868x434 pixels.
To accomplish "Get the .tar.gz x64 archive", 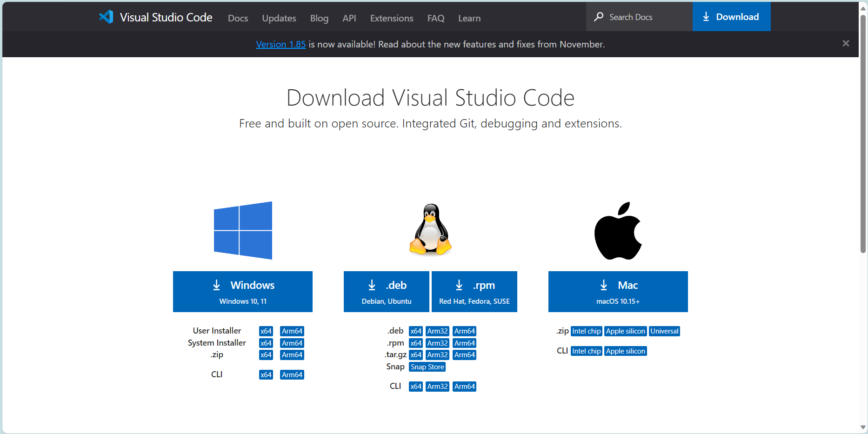I will click(416, 355).
